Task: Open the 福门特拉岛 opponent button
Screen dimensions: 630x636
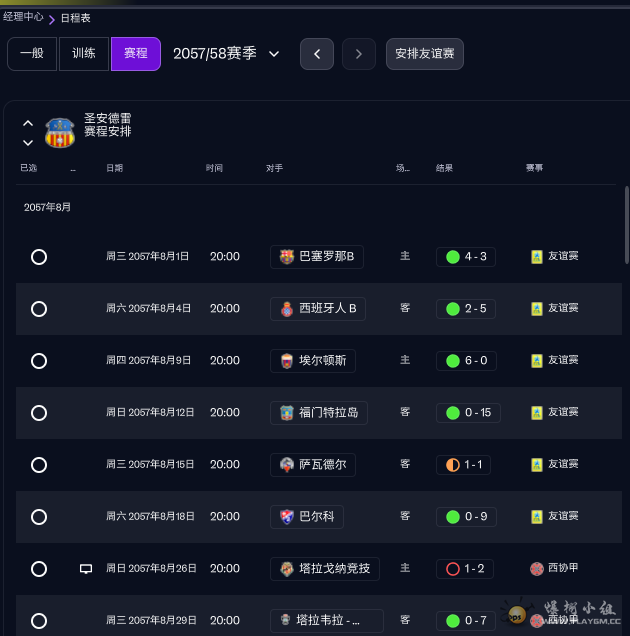Action: click(319, 413)
